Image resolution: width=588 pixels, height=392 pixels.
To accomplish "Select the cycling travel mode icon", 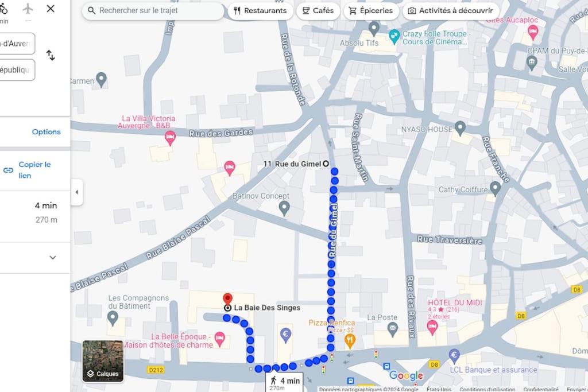I will (x=3, y=9).
